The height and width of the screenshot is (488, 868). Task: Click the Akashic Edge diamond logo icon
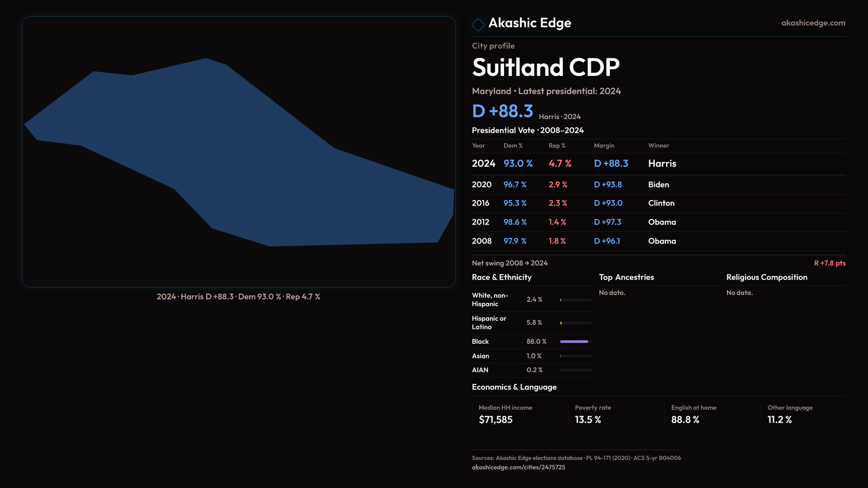[478, 24]
